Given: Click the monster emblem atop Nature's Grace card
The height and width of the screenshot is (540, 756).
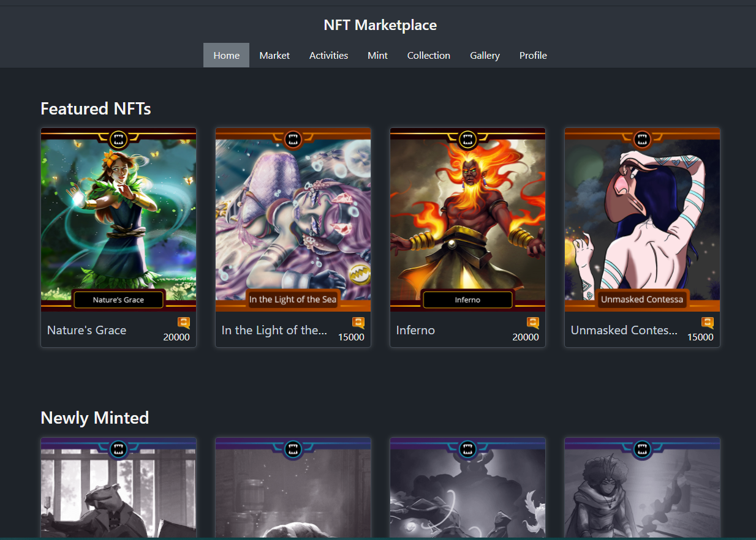Looking at the screenshot, I should [x=118, y=139].
